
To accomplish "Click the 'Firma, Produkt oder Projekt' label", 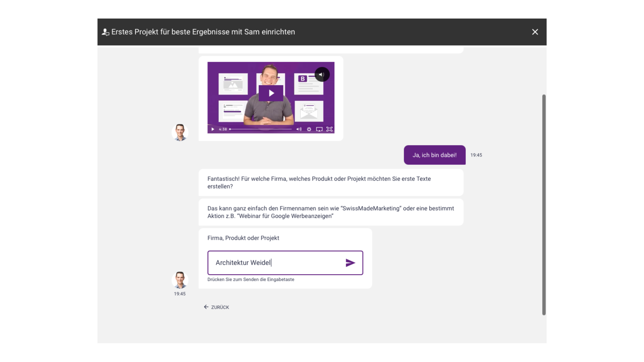I will pos(243,238).
